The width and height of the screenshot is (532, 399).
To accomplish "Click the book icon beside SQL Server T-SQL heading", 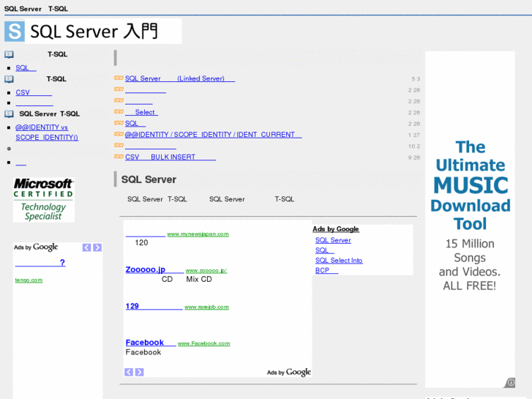I will (x=10, y=113).
